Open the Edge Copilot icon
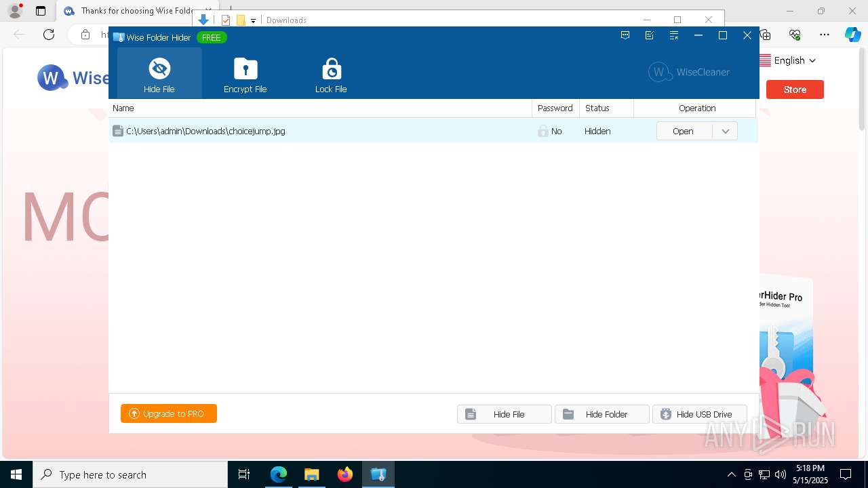This screenshot has width=868, height=488. (x=852, y=35)
